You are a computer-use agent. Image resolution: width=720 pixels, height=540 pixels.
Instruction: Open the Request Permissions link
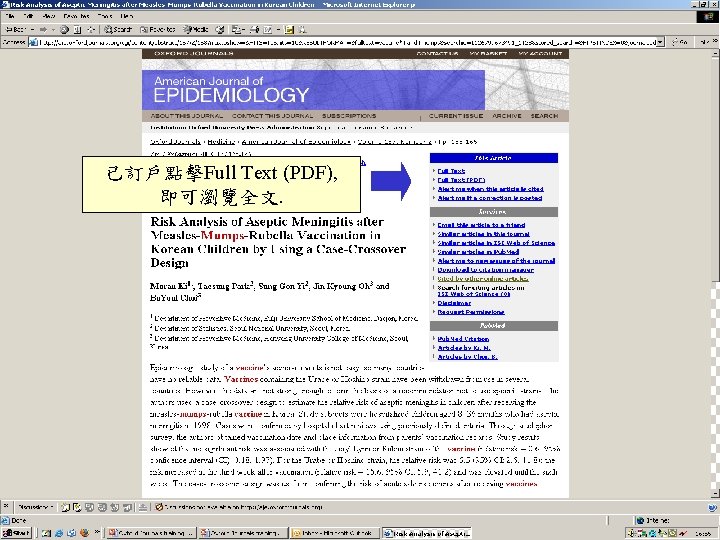click(x=471, y=312)
